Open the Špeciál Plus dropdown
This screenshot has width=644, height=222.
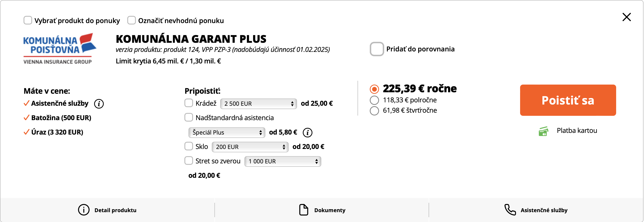pyautogui.click(x=226, y=132)
